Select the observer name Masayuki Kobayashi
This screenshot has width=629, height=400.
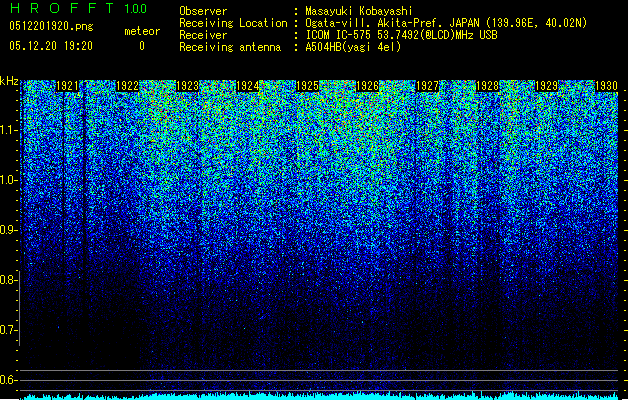coord(359,11)
